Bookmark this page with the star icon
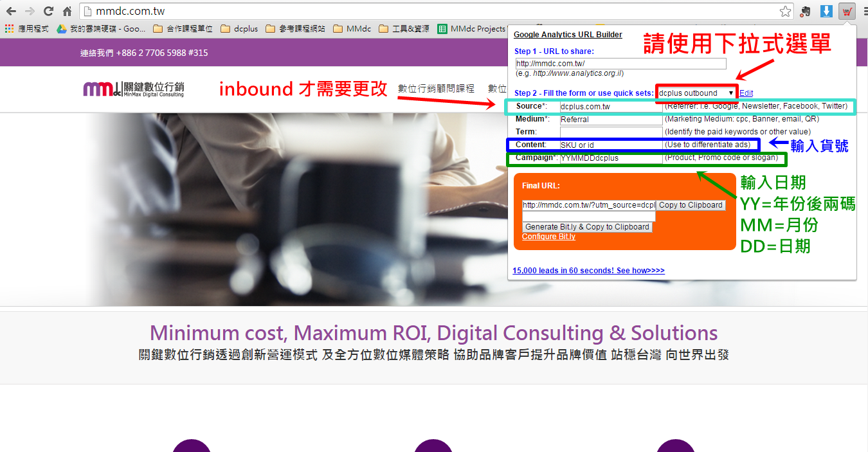 [x=785, y=11]
